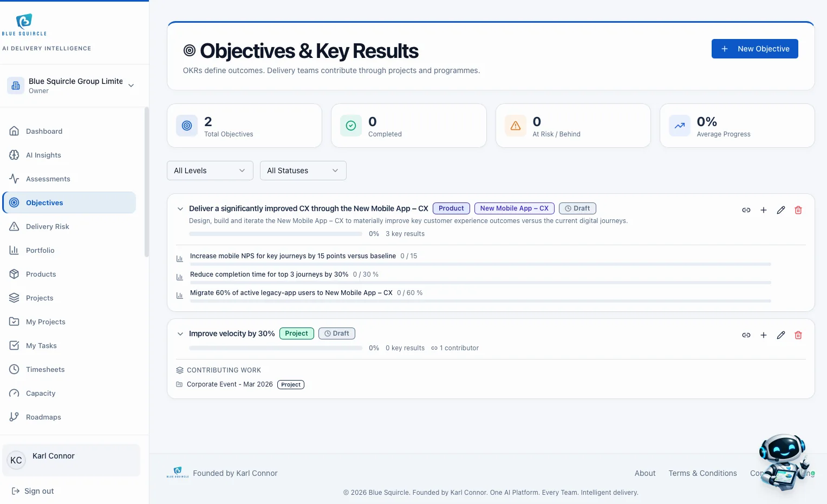The width and height of the screenshot is (827, 504).
Task: Open the Blue Squircle Group organization switcher
Action: point(71,86)
